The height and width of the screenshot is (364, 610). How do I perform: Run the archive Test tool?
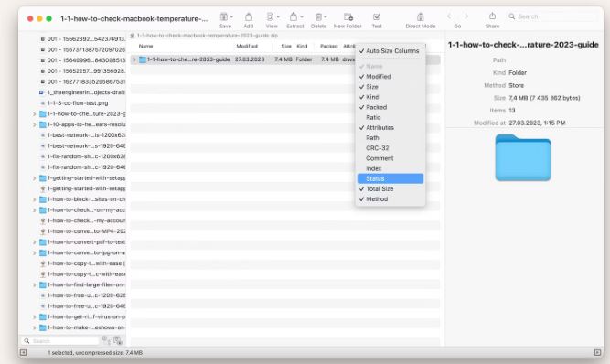[376, 16]
